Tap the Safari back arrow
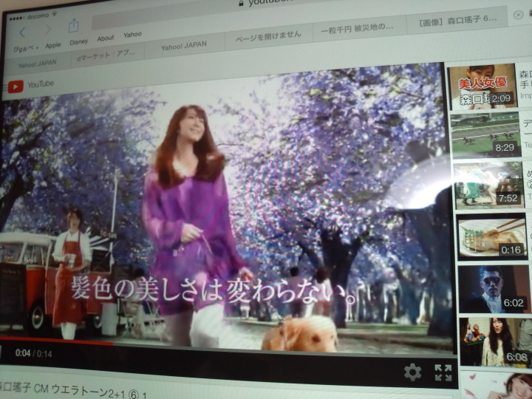The image size is (532, 399). click(22, 33)
